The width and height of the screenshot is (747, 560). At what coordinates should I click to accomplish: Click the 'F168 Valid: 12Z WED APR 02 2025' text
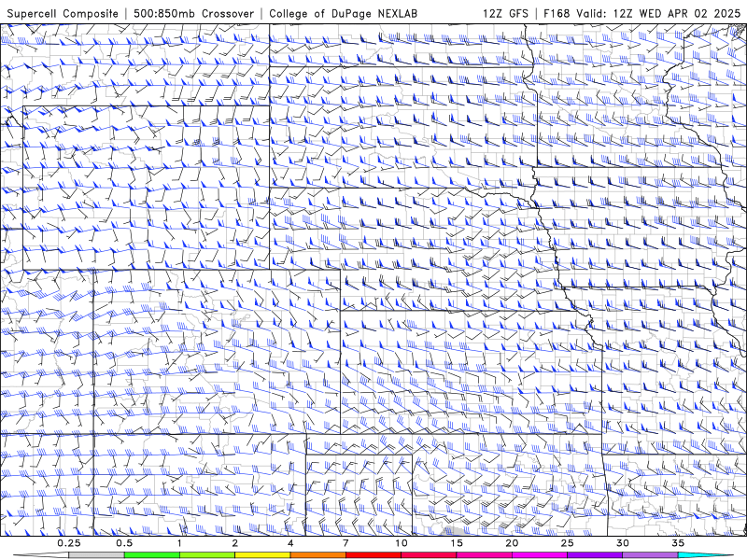tap(641, 14)
